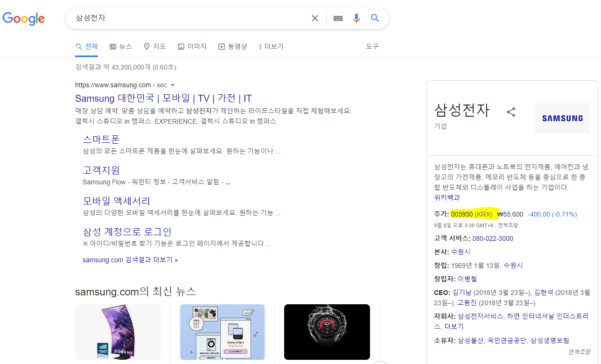
Task: Click heading samsung.com의 최신 뉴스
Action: point(135,292)
